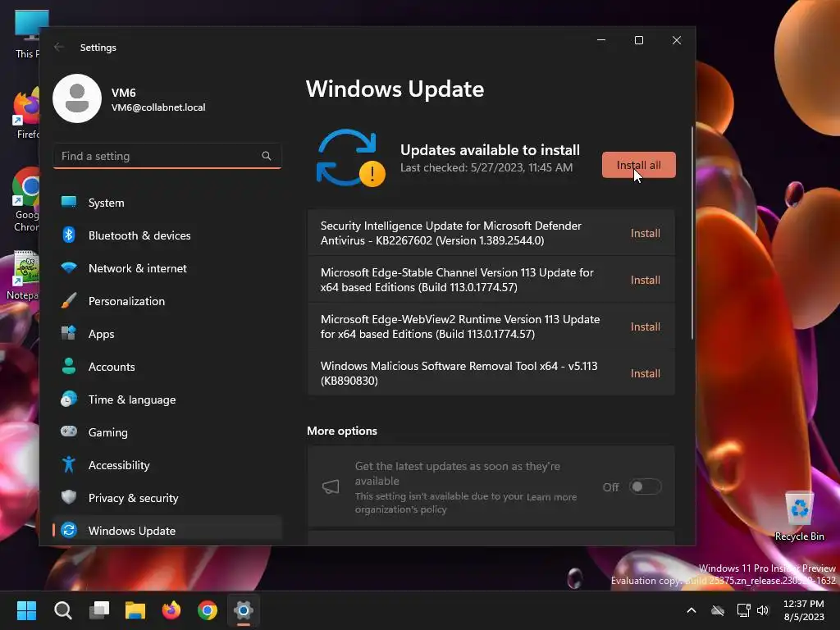
Task: Click the Time & language clock icon
Action: coord(69,399)
